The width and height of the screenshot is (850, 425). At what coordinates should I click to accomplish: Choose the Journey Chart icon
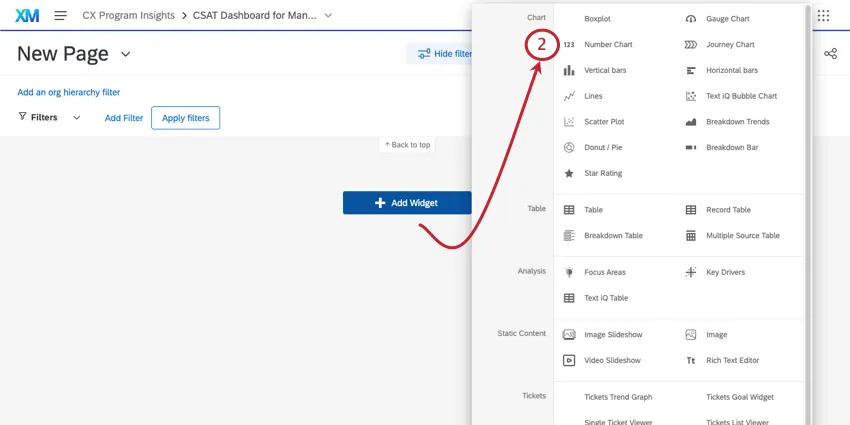pyautogui.click(x=690, y=45)
